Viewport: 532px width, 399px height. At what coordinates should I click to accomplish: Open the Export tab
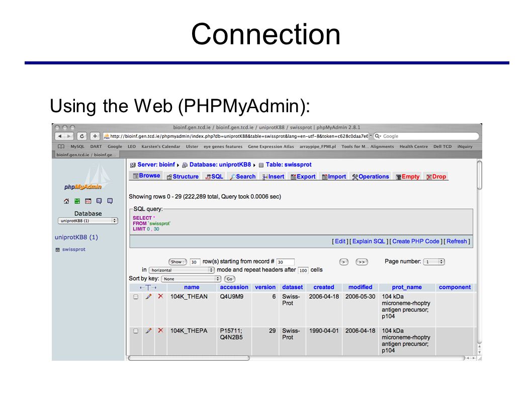303,177
